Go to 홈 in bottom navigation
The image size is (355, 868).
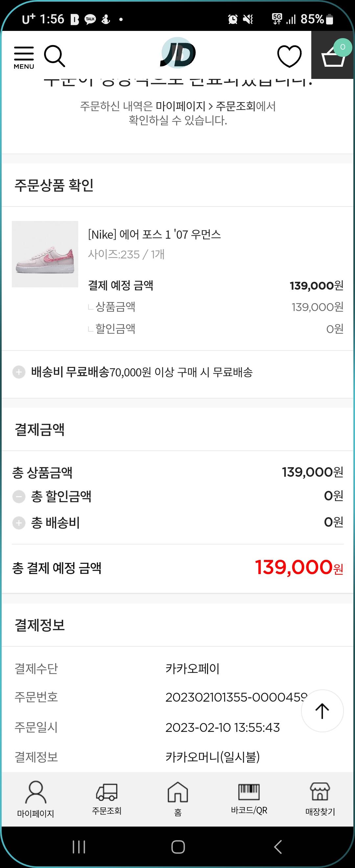point(178,799)
